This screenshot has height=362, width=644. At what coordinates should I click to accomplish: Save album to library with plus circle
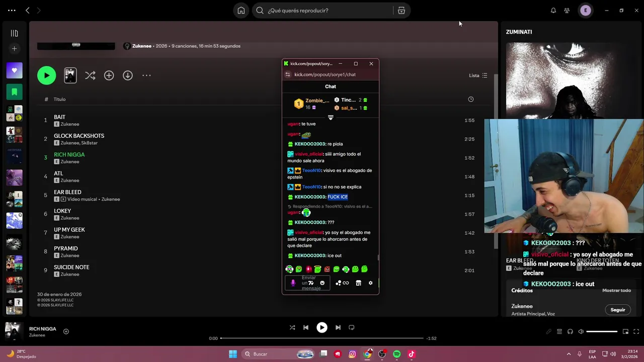[109, 75]
